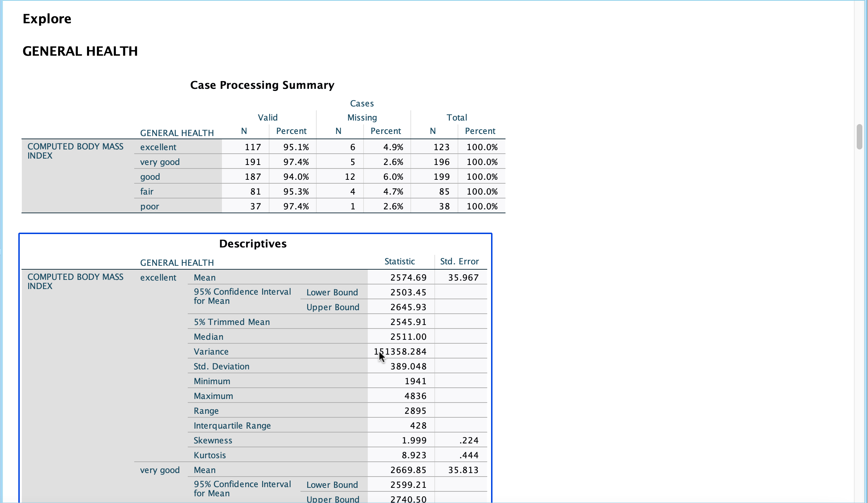Click the Missing column header

pyautogui.click(x=362, y=117)
